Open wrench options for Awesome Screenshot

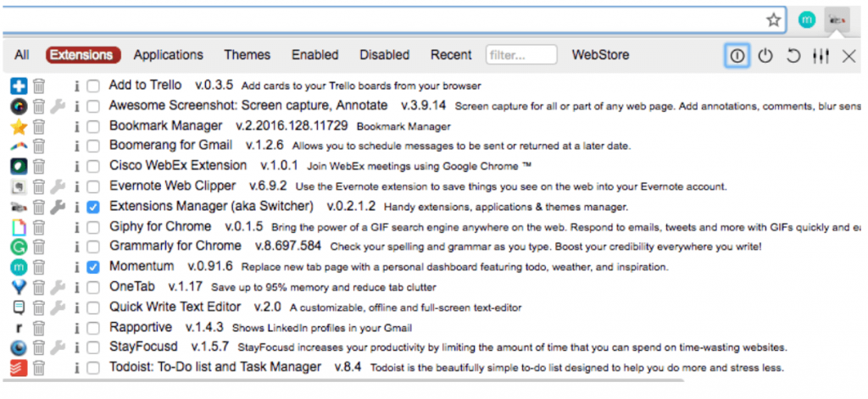click(x=58, y=106)
